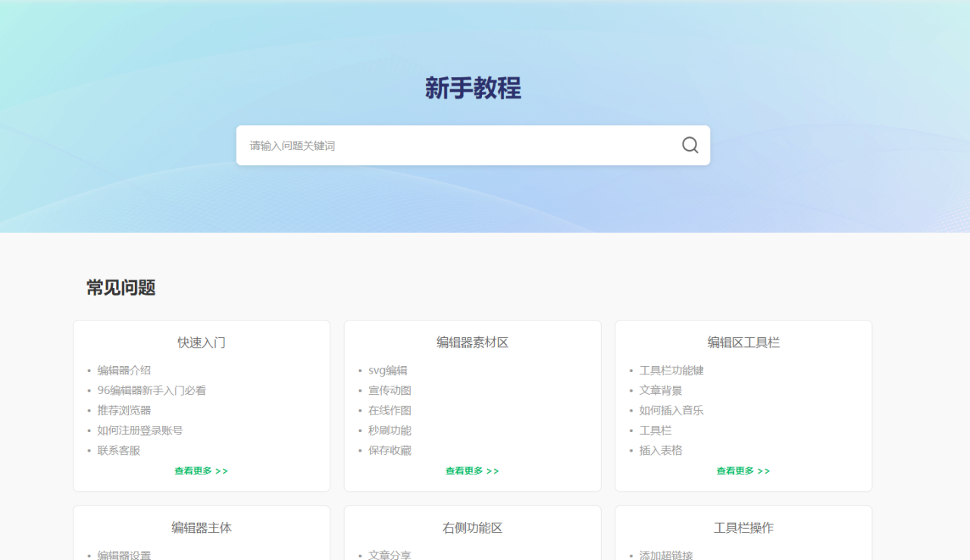
Task: Open the 在线作图 help link
Action: tap(390, 410)
